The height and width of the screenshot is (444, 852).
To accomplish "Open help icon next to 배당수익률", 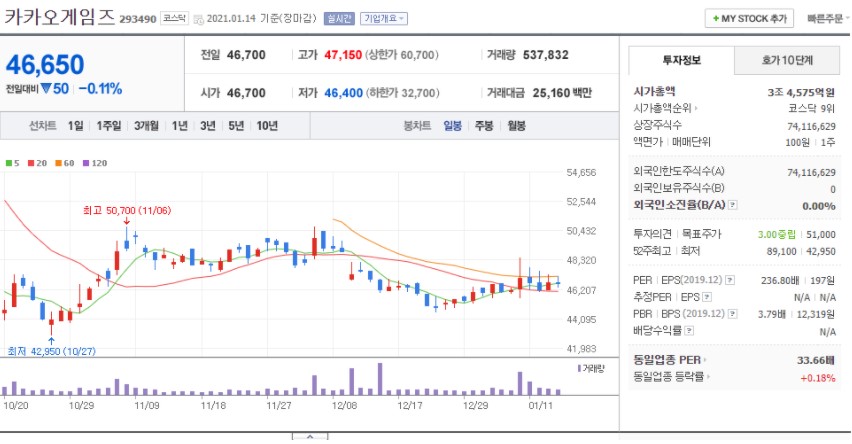I will coord(689,330).
